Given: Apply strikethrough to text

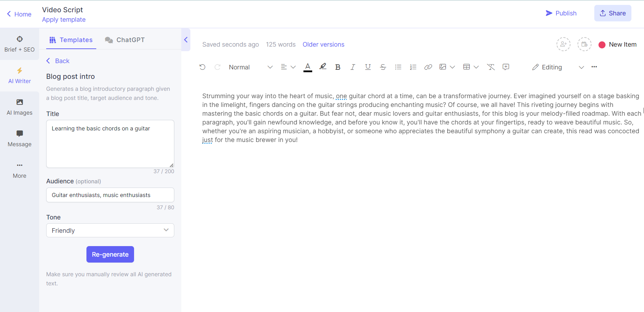Looking at the screenshot, I should tap(383, 67).
